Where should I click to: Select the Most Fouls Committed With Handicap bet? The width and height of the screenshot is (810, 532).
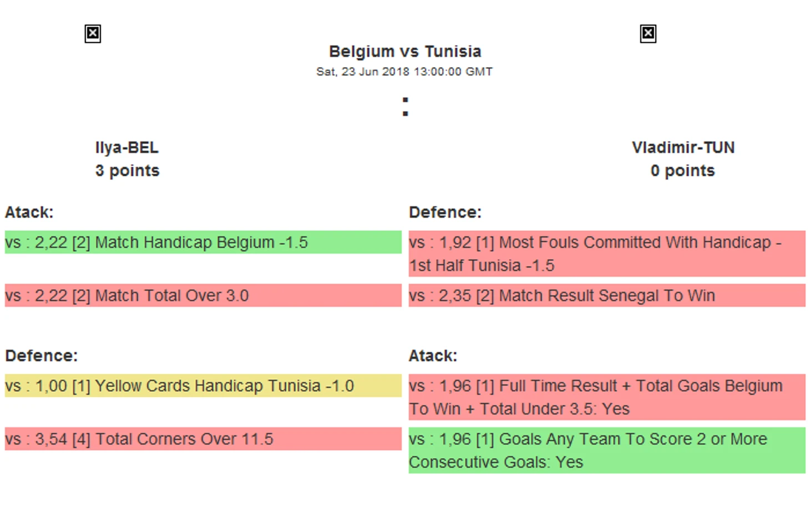(x=606, y=254)
